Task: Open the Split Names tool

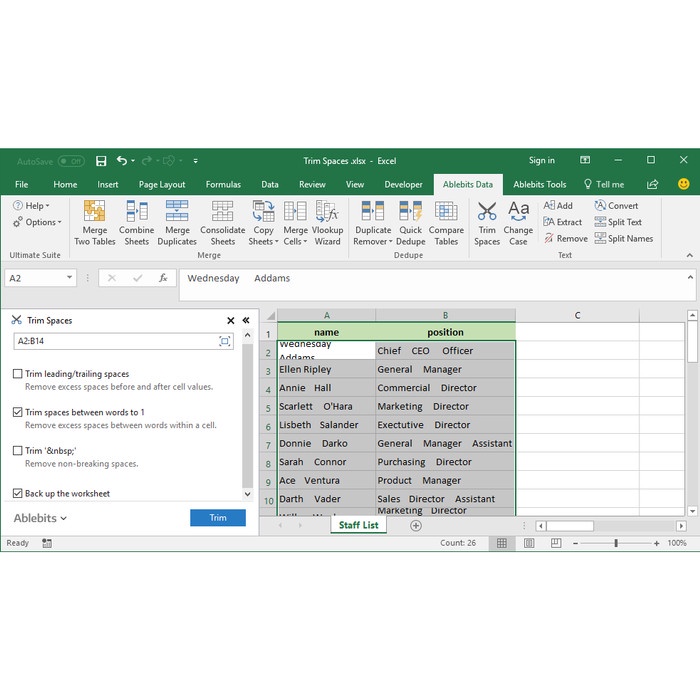Action: click(624, 238)
